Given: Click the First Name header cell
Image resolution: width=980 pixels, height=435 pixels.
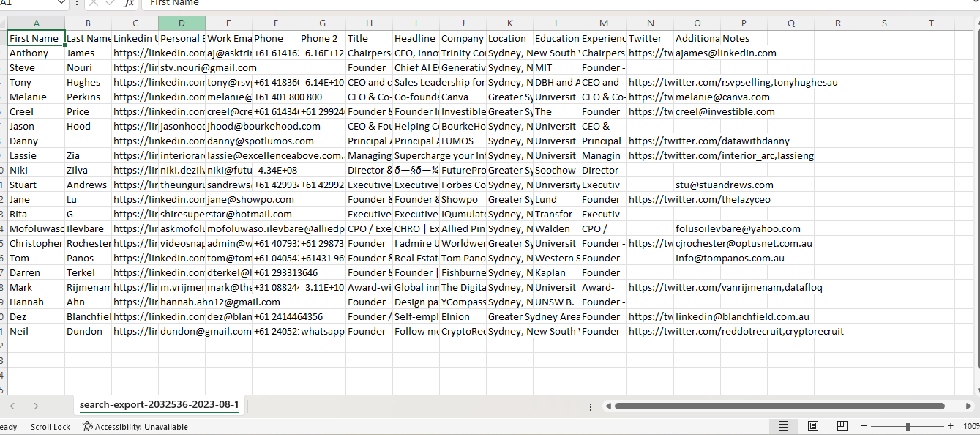Looking at the screenshot, I should click(36, 38).
